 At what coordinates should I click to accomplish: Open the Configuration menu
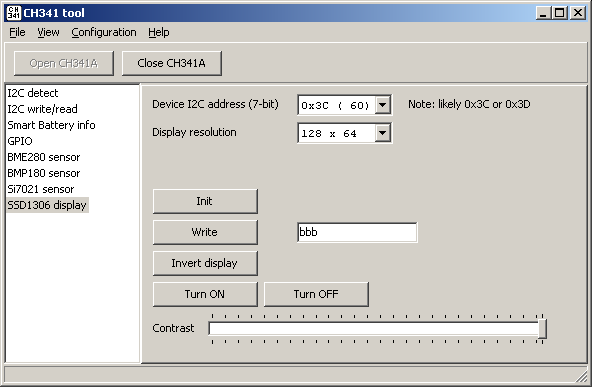click(104, 32)
